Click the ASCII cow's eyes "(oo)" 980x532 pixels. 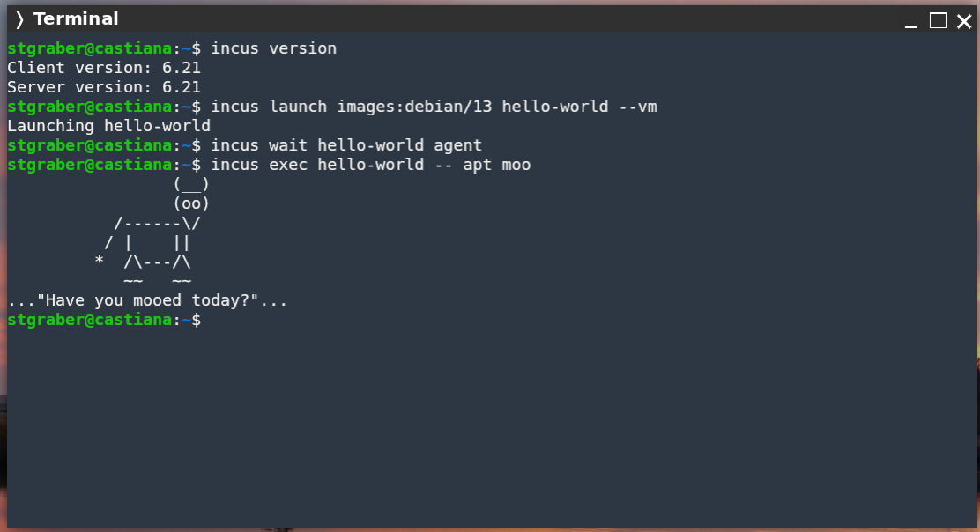pos(191,203)
